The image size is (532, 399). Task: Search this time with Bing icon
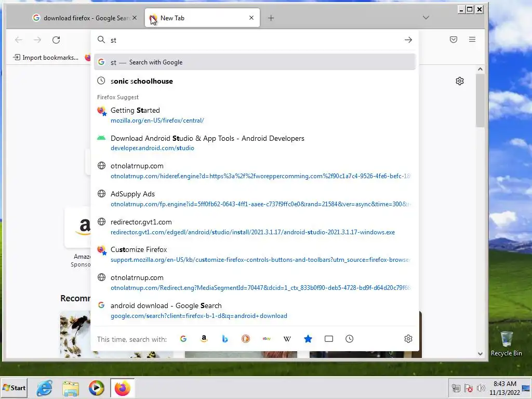coord(224,339)
